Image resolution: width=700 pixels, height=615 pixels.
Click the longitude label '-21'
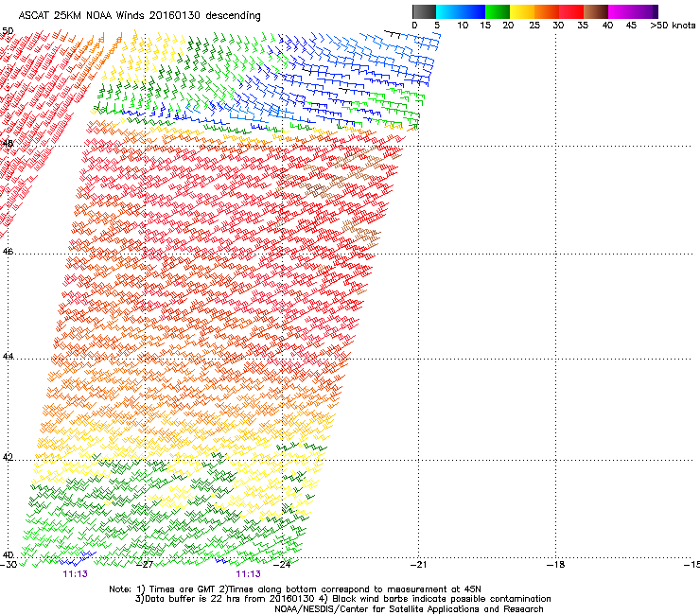point(418,565)
